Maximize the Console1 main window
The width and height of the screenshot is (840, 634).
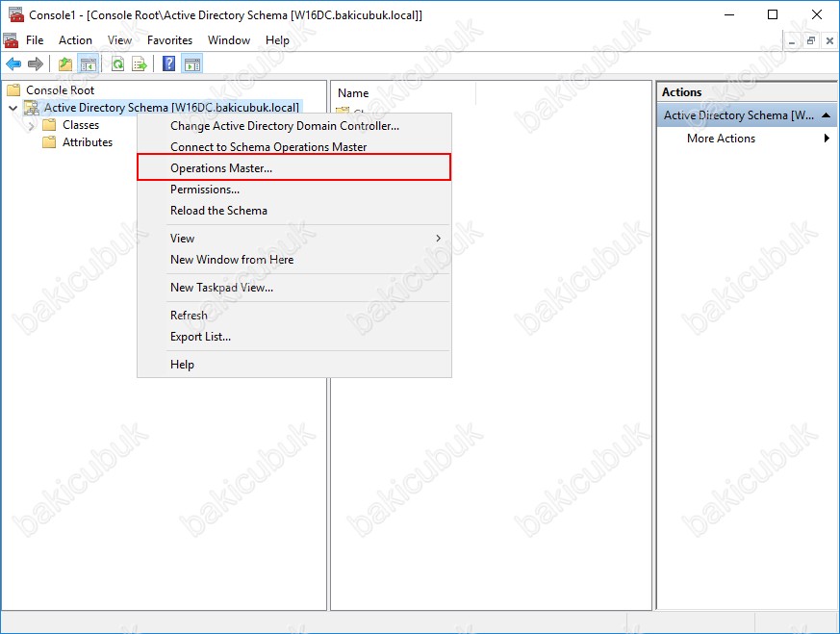pos(773,14)
